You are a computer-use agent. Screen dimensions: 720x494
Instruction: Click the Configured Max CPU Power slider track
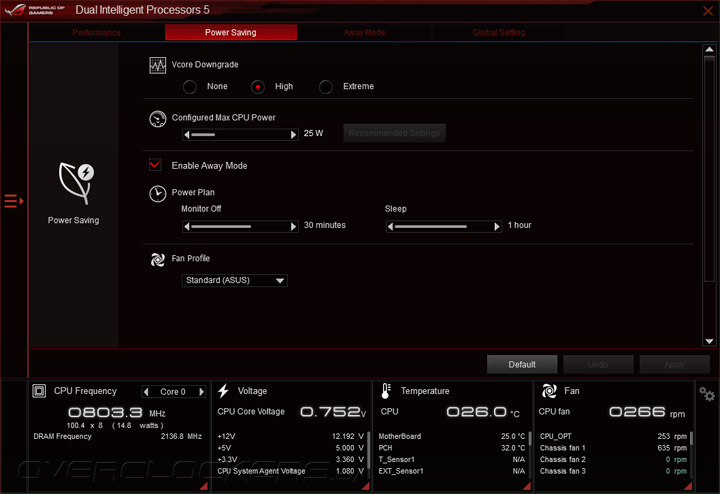(240, 135)
